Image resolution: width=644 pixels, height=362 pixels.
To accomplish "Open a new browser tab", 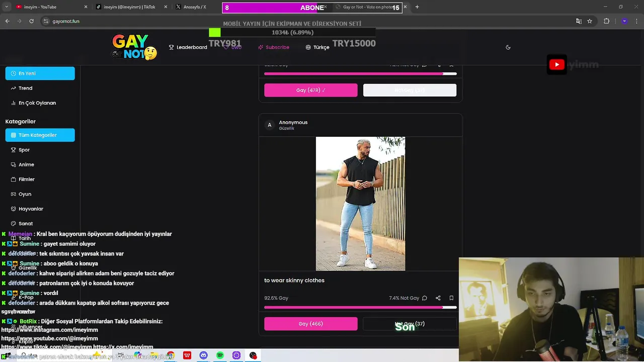I will [417, 7].
